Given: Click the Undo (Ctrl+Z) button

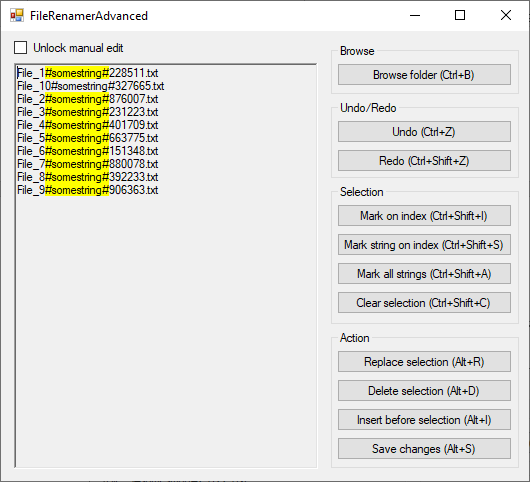Looking at the screenshot, I should (424, 131).
